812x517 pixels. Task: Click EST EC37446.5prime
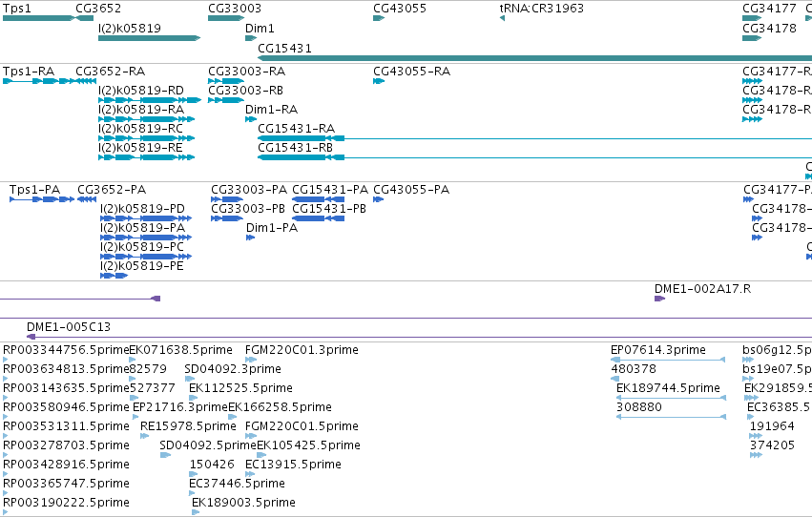(238, 484)
